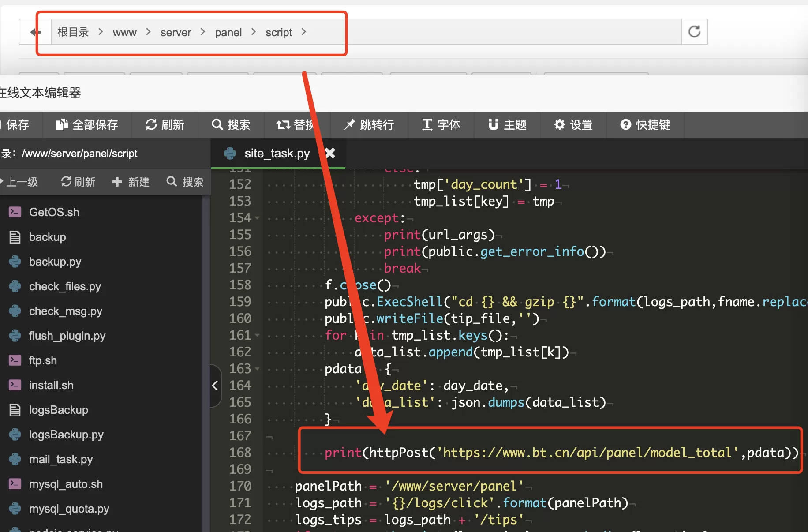Open 主题 theme options
Screen dimensions: 808x532
point(507,125)
